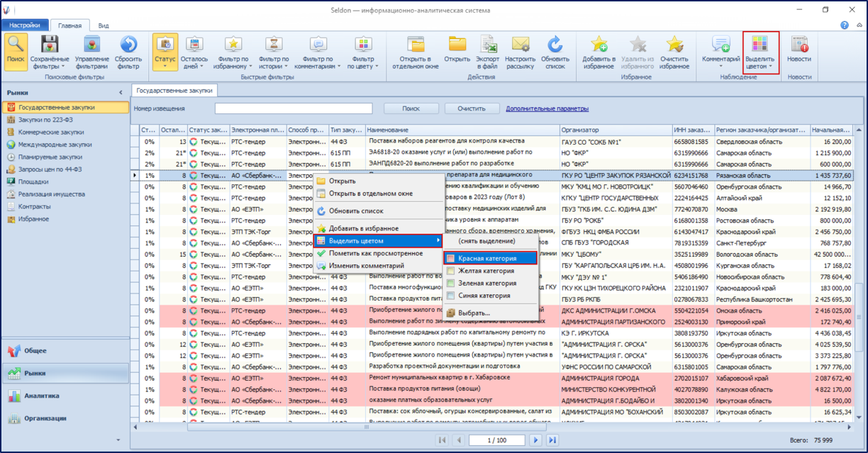Collapse the Рынки sidebar panel with the chevron
This screenshot has width=868, height=453.
pyautogui.click(x=121, y=93)
